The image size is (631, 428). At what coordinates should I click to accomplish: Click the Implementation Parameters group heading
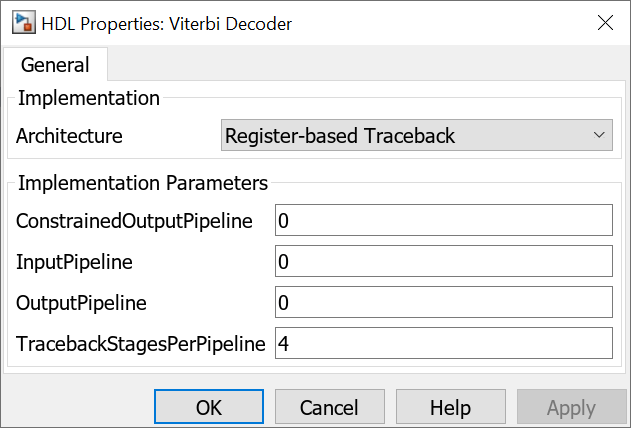142,183
